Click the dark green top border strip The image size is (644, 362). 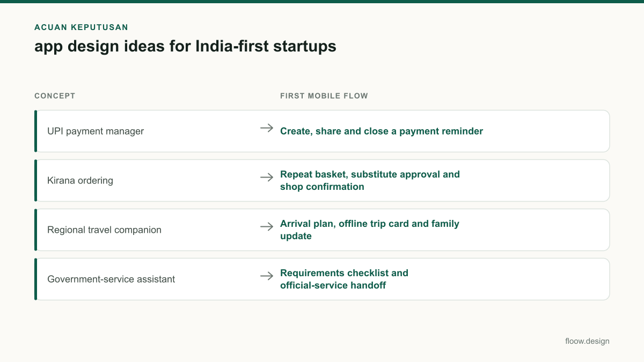click(322, 2)
